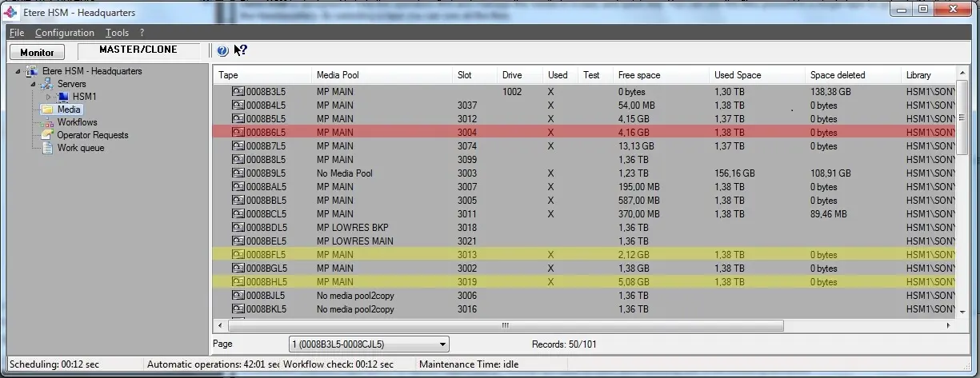Select the Media item in the tree

69,109
